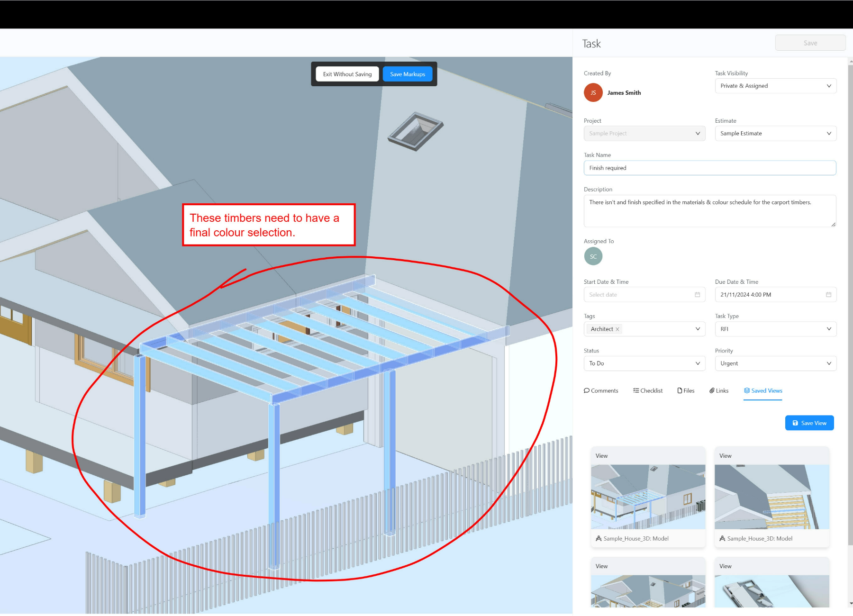The width and height of the screenshot is (853, 616).
Task: Remove the Architect tag via its X
Action: pos(617,329)
